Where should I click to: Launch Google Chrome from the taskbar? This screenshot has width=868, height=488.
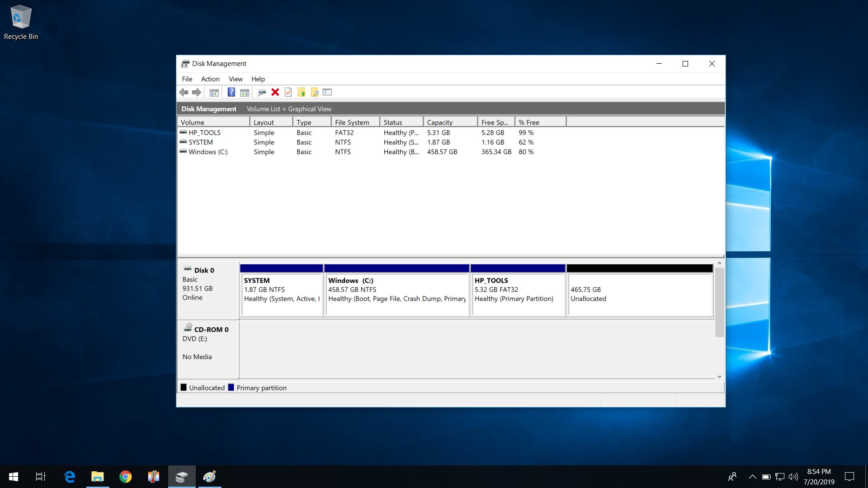tap(125, 476)
